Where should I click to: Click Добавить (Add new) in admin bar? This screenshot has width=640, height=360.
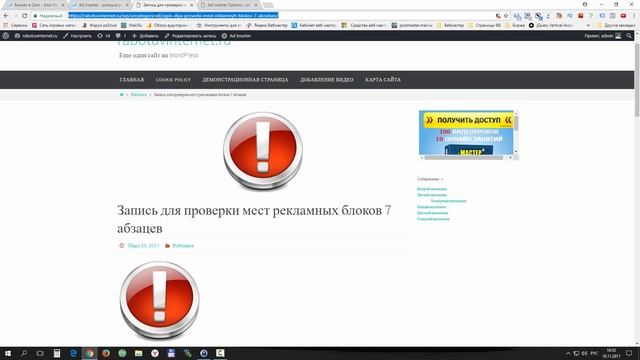pyautogui.click(x=145, y=36)
